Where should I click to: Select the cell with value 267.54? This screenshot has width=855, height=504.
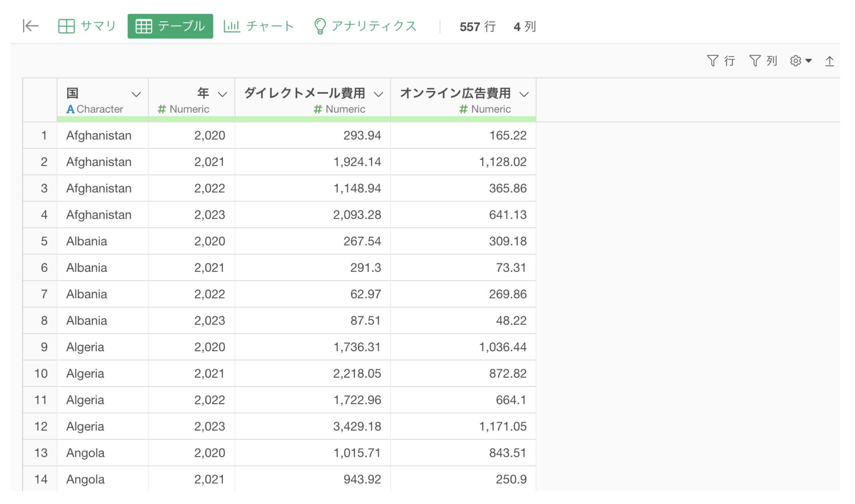coord(313,241)
